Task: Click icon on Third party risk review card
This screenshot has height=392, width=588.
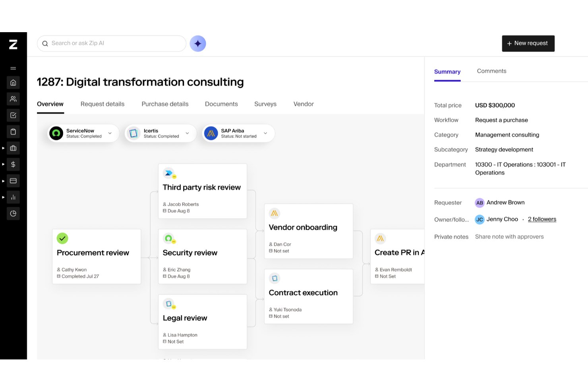Action: coord(169,173)
